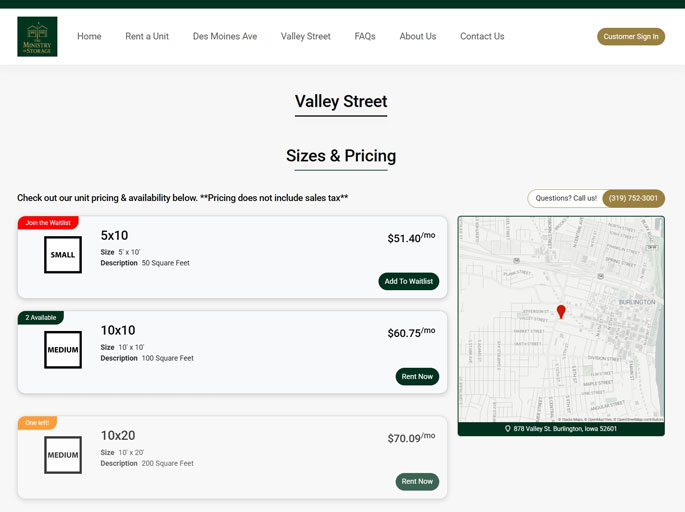This screenshot has width=685, height=512.
Task: Click the 878 Valley St address link
Action: coord(565,429)
